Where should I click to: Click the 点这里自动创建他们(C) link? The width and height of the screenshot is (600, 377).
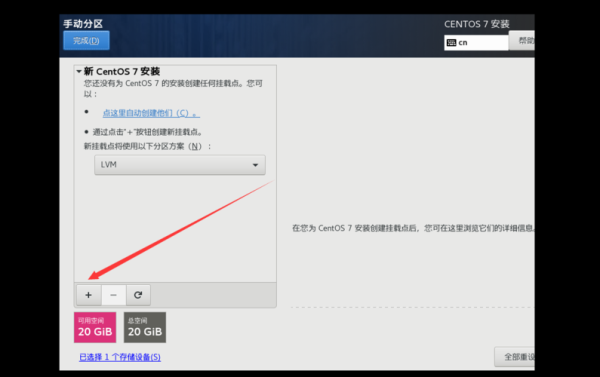click(x=151, y=113)
